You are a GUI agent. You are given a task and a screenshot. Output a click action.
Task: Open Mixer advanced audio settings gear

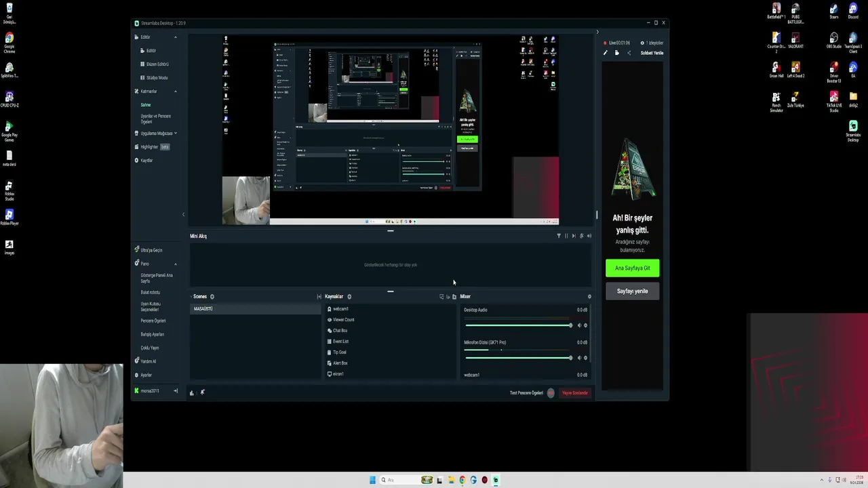(589, 296)
